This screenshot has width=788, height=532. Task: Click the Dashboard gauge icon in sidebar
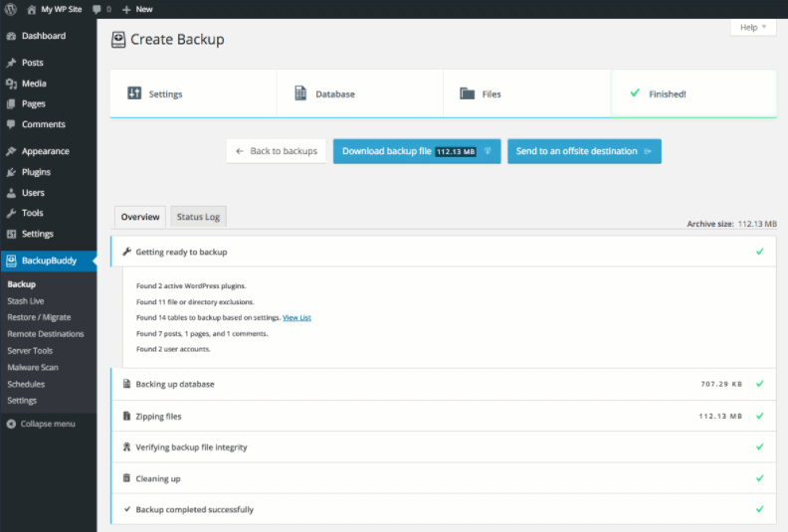pyautogui.click(x=11, y=36)
